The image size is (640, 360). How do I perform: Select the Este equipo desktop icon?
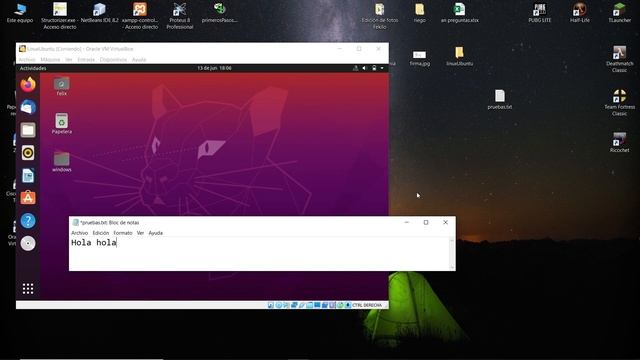(x=20, y=13)
